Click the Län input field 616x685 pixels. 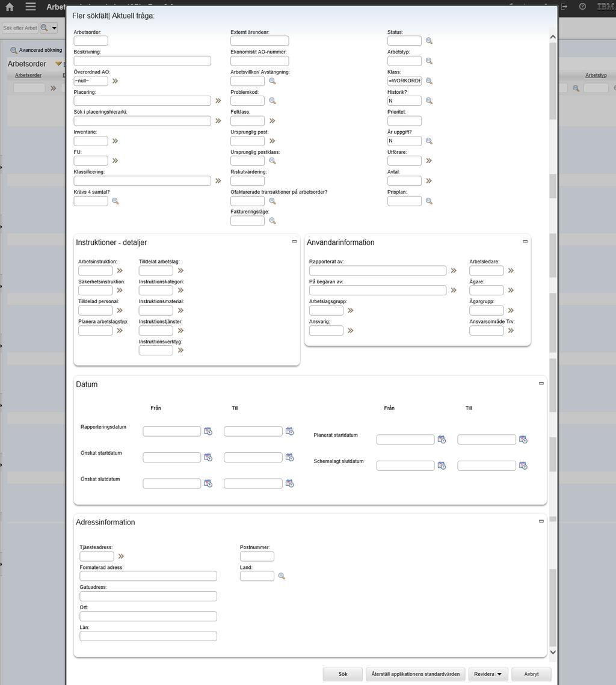(x=148, y=636)
